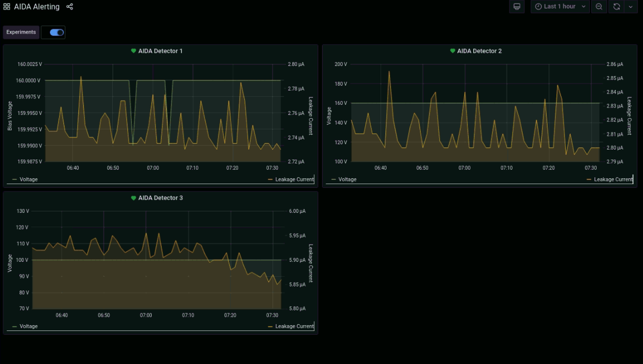The height and width of the screenshot is (364, 643).
Task: Open the Last 1 hour time picker
Action: [560, 6]
